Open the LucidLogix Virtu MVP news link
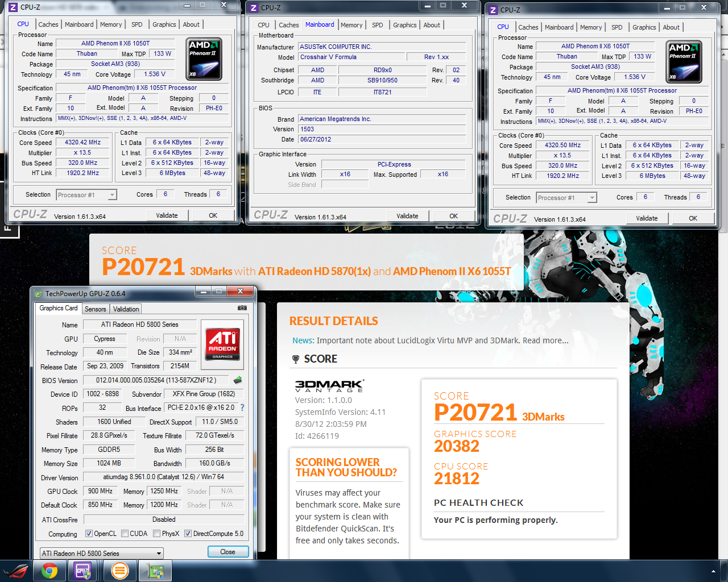The image size is (728, 582). 431,340
